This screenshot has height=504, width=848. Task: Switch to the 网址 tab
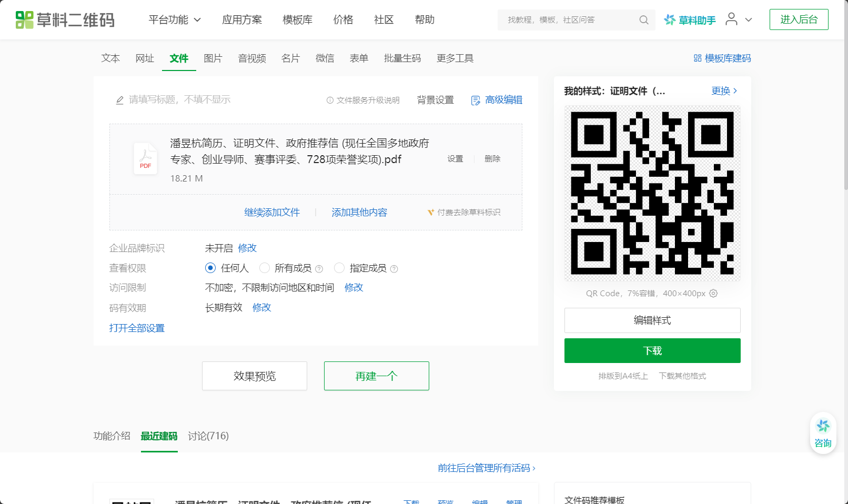[145, 58]
